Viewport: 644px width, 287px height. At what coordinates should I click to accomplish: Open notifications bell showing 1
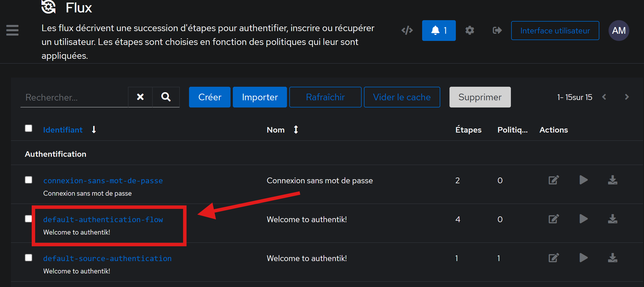click(439, 31)
